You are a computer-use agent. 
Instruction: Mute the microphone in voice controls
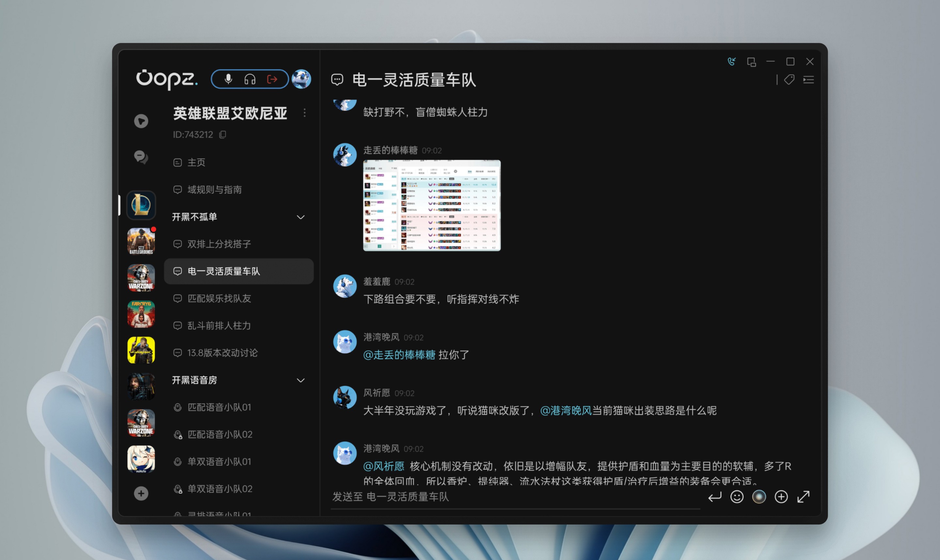click(x=228, y=79)
